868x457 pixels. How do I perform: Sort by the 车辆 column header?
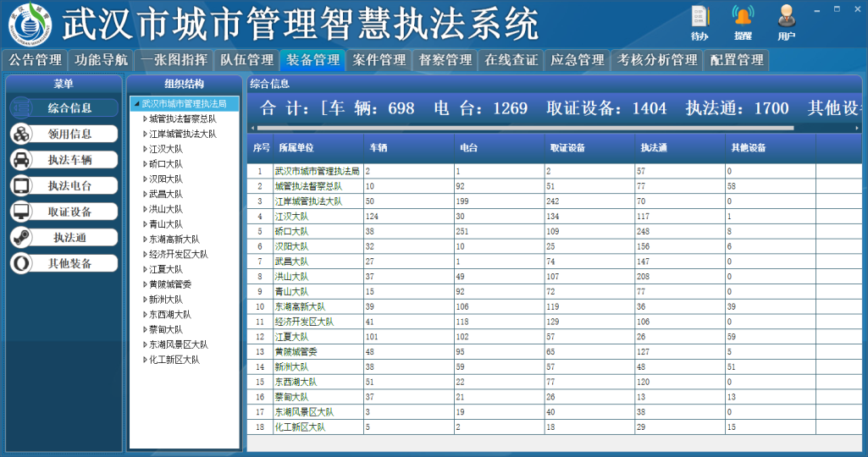point(408,147)
